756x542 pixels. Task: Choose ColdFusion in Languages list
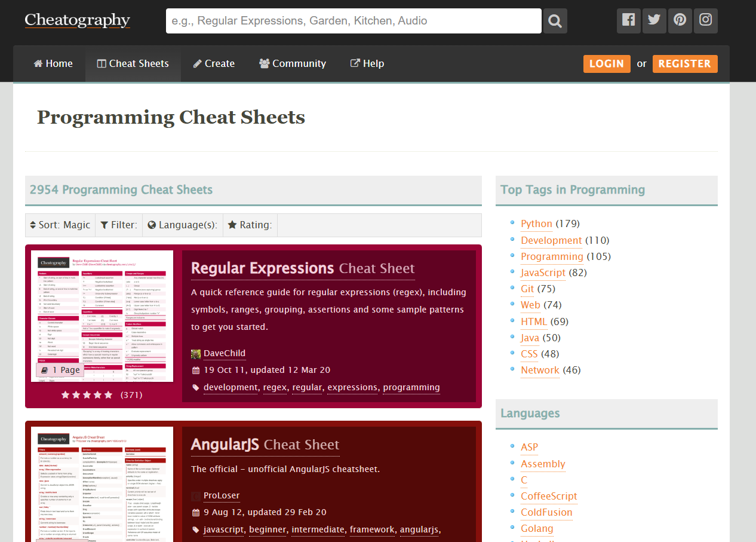point(546,513)
